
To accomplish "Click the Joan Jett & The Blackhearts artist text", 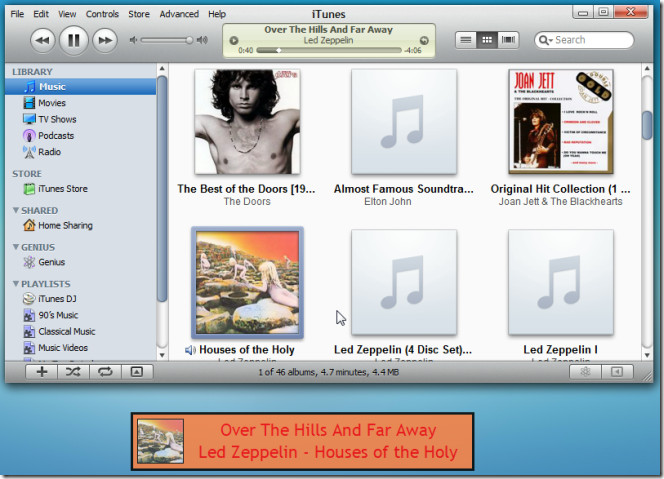I will [560, 202].
